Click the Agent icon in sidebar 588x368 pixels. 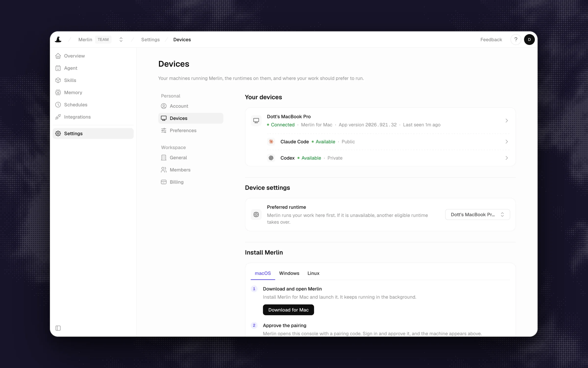[58, 68]
